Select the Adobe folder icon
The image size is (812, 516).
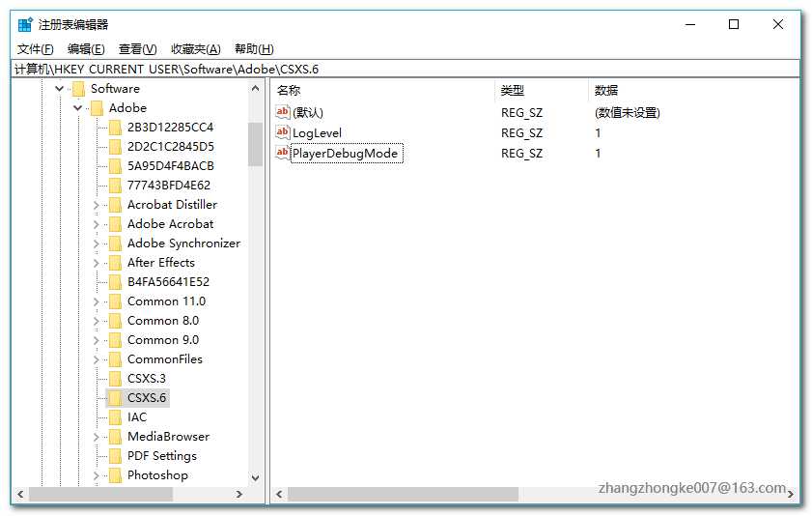click(x=97, y=108)
